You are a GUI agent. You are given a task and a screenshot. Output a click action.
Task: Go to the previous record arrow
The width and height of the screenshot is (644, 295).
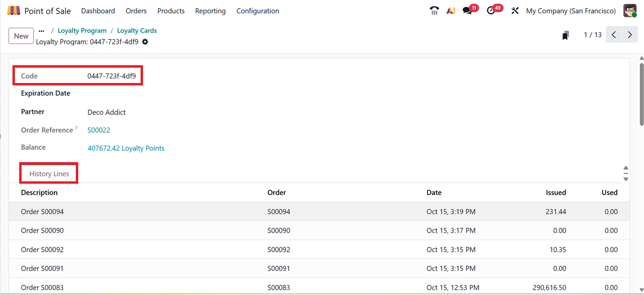coord(614,35)
